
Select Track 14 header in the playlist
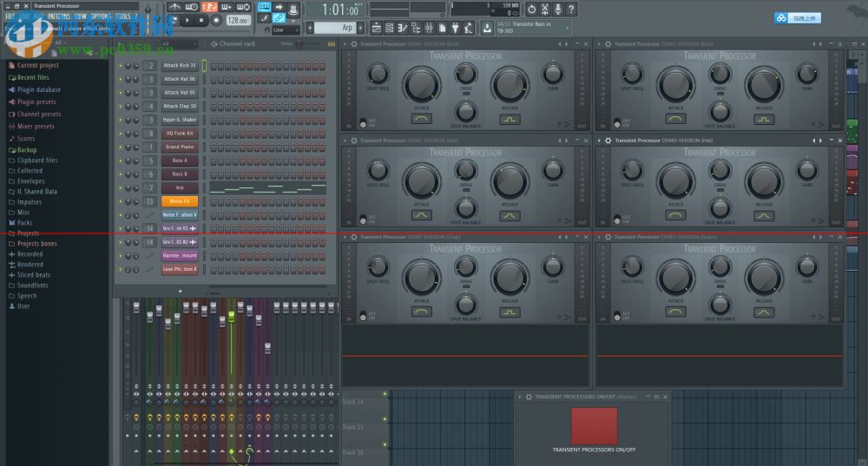pyautogui.click(x=365, y=402)
